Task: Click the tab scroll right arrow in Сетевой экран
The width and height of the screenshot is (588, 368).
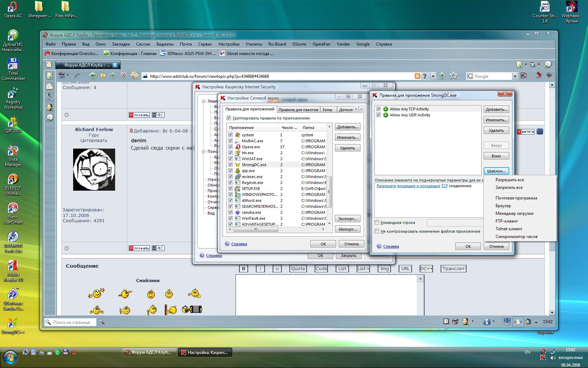Action: pos(361,109)
